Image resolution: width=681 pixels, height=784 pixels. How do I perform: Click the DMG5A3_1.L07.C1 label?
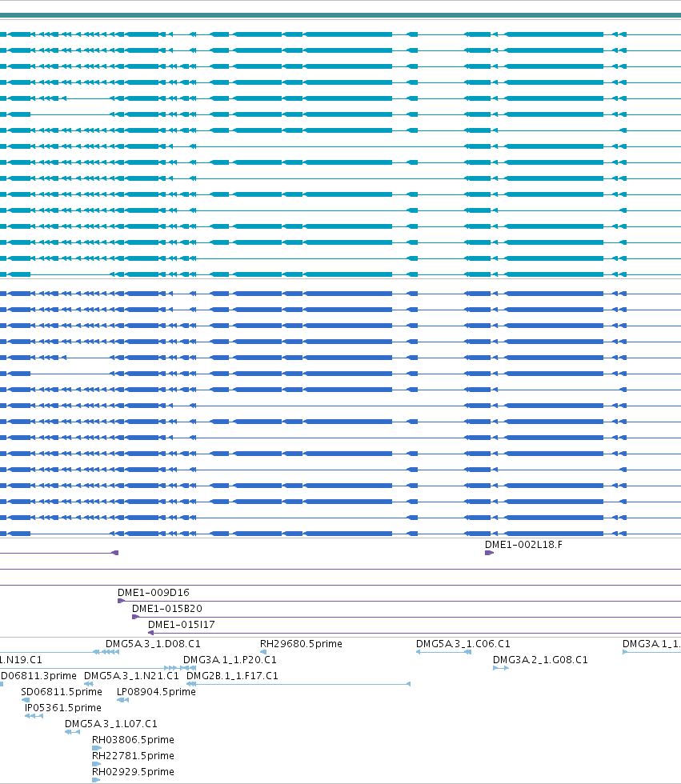[x=111, y=723]
